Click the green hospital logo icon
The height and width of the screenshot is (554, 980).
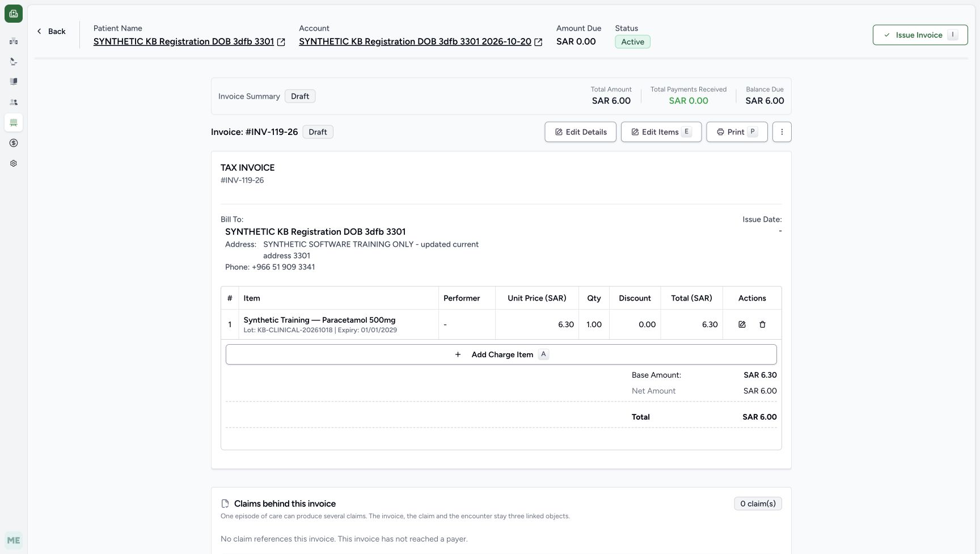[x=14, y=14]
